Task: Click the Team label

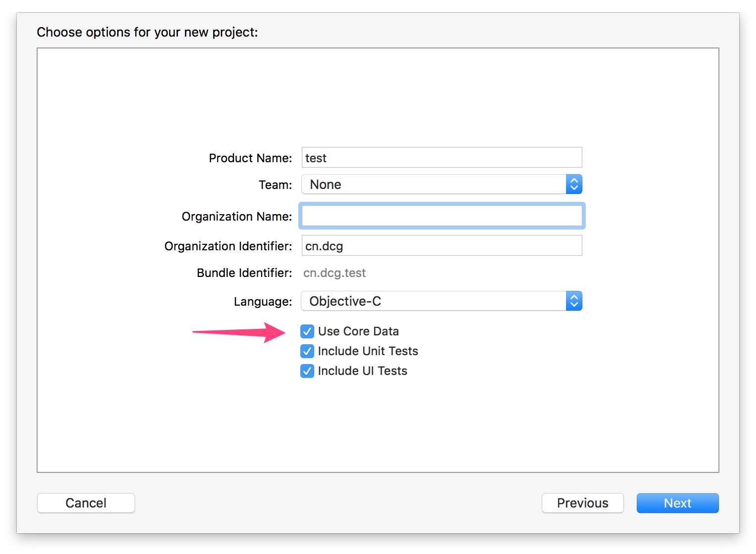Action: click(276, 185)
